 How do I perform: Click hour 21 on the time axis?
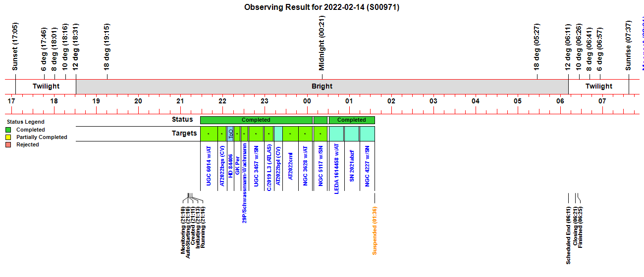click(x=180, y=101)
